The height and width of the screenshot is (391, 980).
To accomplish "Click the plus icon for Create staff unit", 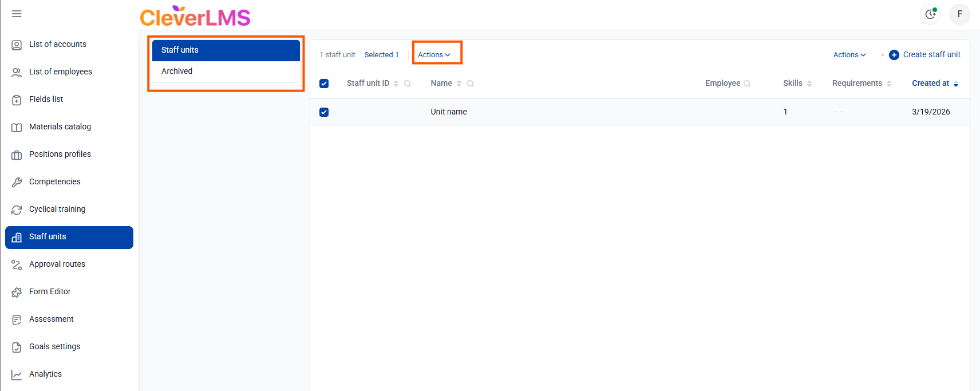I will coord(894,55).
